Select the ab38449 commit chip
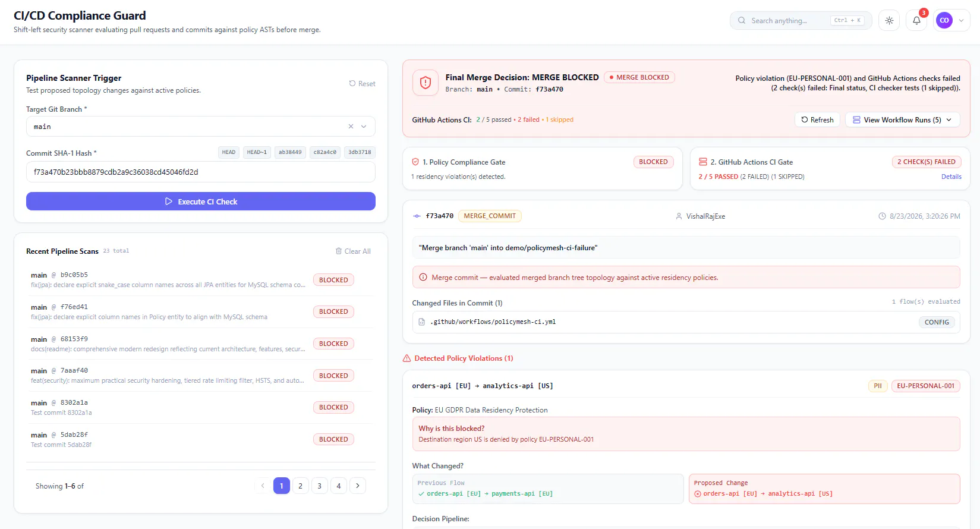The height and width of the screenshot is (529, 980). tap(290, 152)
